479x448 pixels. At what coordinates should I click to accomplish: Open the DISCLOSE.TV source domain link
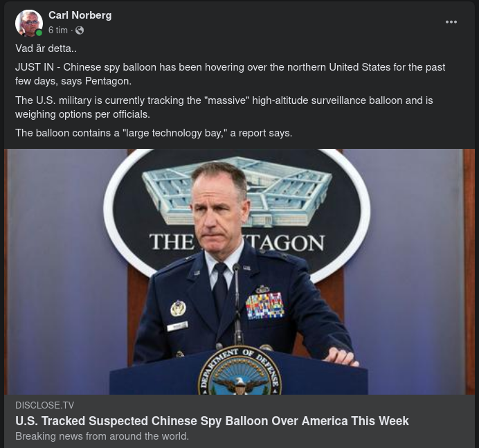click(44, 405)
